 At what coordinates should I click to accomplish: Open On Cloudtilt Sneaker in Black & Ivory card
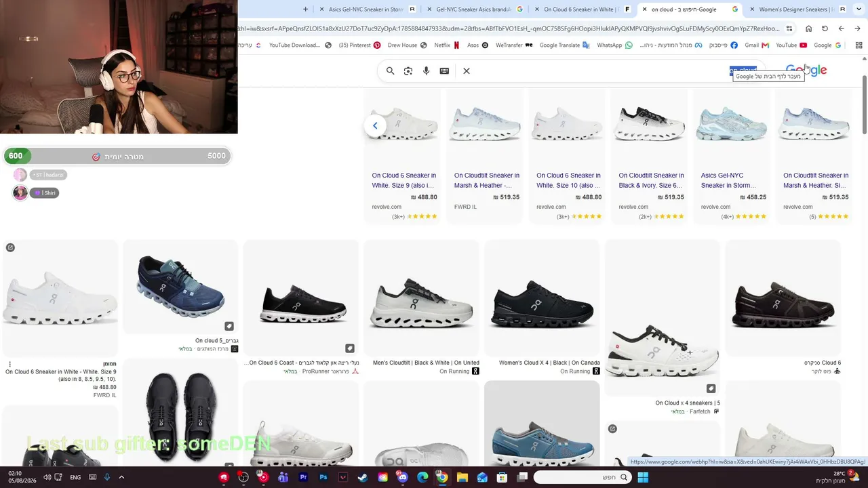tap(649, 156)
